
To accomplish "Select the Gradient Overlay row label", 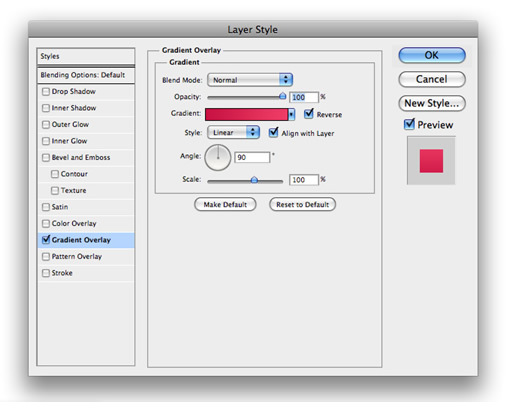I will (81, 240).
